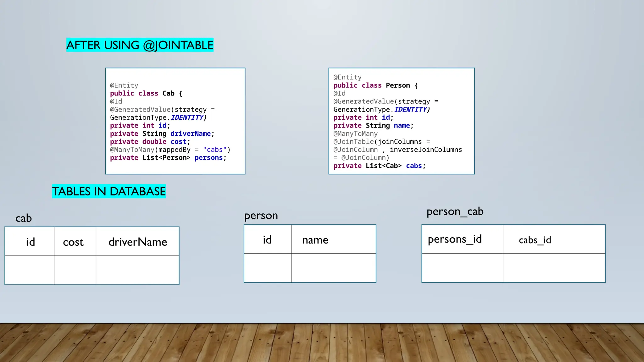This screenshot has height=362, width=644.
Task: Click the TABLES IN DATABASE heading
Action: (109, 191)
